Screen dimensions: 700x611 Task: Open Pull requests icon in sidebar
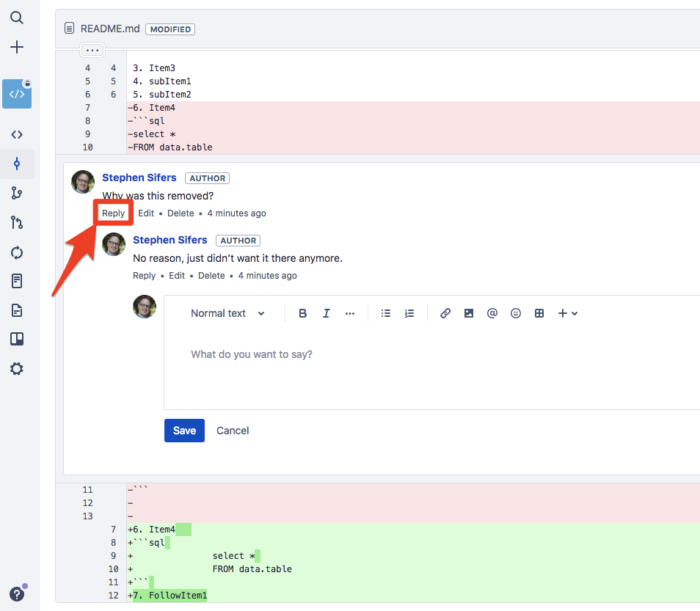click(17, 222)
